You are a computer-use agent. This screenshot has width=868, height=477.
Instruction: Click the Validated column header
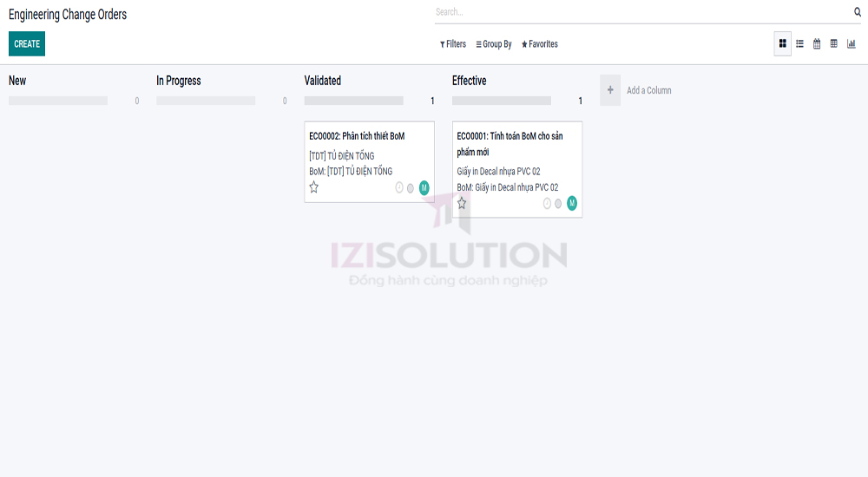tap(323, 81)
